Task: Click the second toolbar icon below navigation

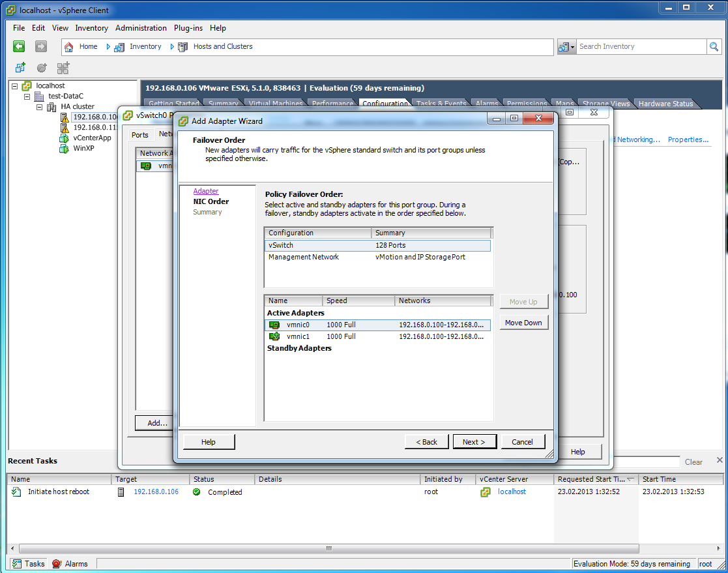Action: pyautogui.click(x=42, y=68)
